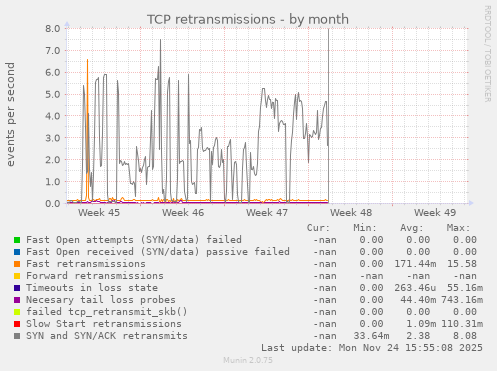Click the '0.0' y-axis value
Image resolution: width=497 pixels, height=371 pixels.
[53, 203]
